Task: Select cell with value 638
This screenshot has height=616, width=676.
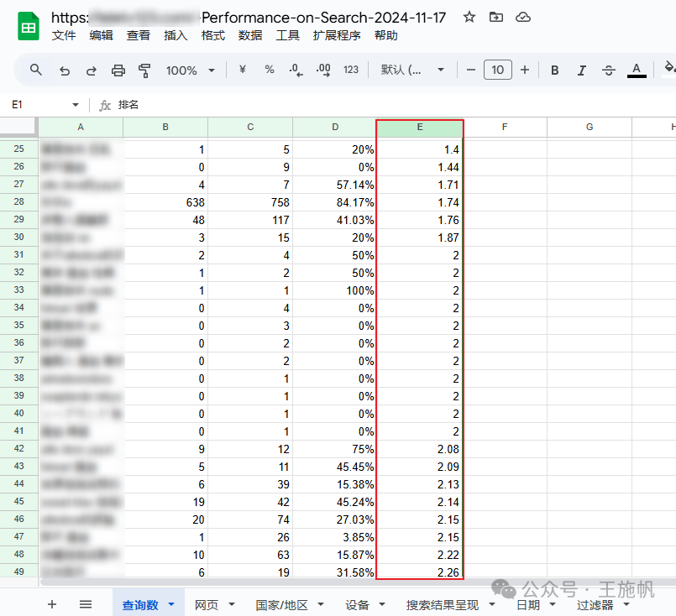Action: tap(165, 202)
